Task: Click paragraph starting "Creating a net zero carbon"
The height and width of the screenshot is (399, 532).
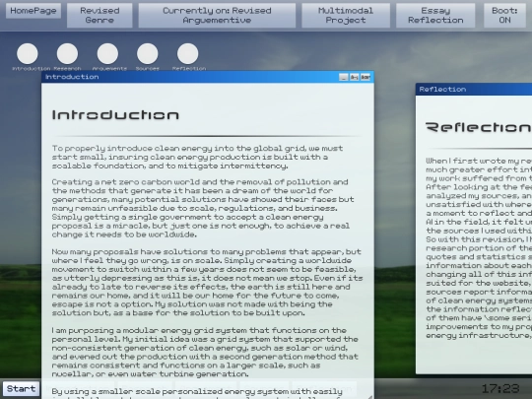Action: (x=203, y=208)
